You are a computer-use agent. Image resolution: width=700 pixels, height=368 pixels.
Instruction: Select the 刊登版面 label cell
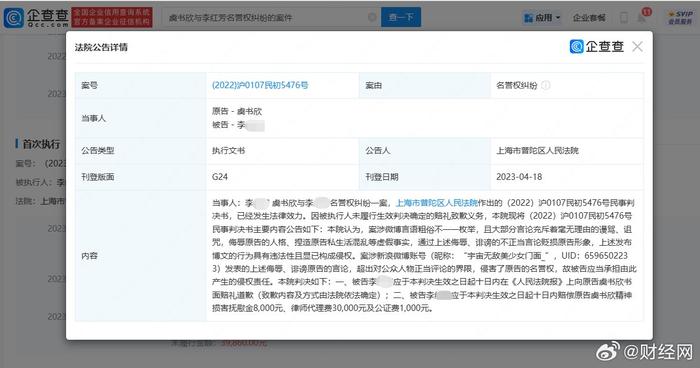pos(141,177)
